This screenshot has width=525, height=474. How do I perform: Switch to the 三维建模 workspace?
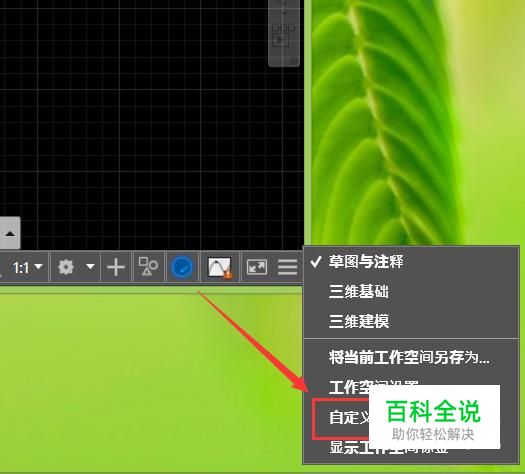(x=411, y=321)
